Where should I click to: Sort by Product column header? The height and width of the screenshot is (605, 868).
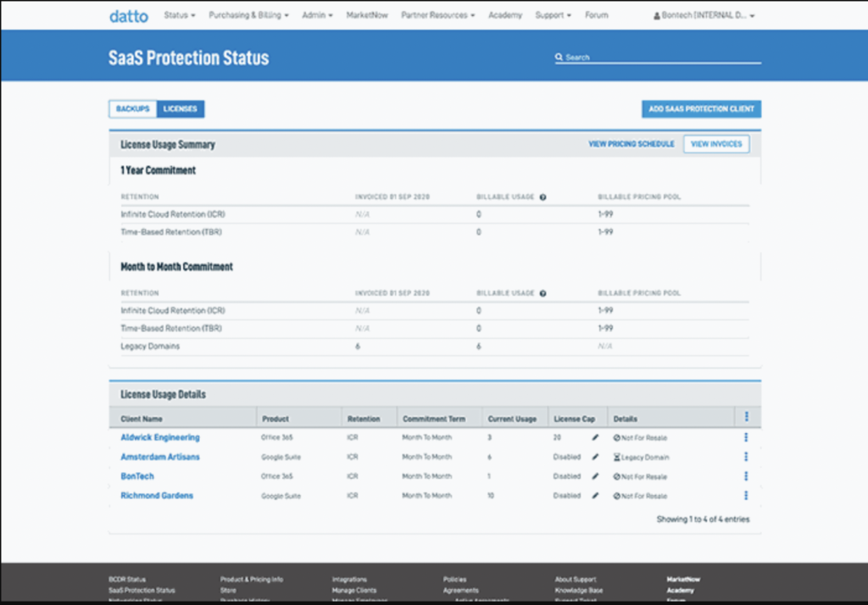click(275, 419)
